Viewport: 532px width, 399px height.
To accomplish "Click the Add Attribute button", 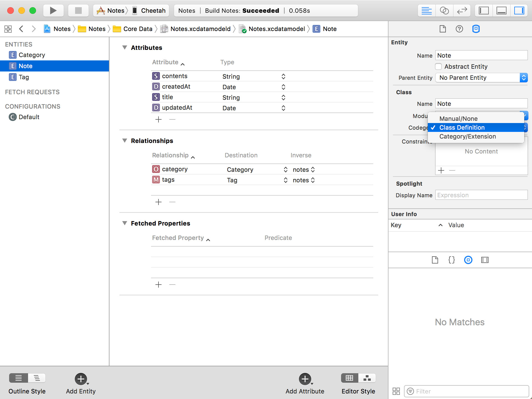I will click(305, 379).
